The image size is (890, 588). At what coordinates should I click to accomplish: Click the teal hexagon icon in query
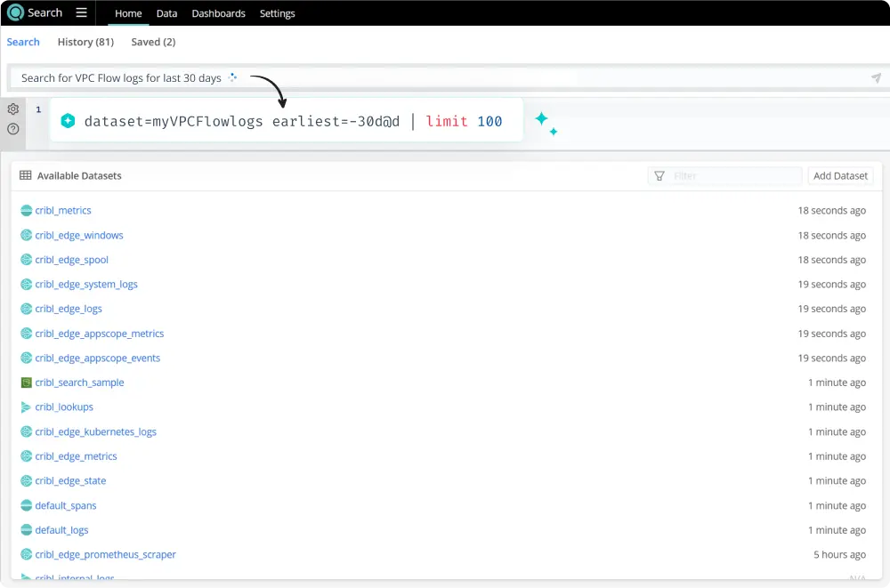[x=69, y=120]
